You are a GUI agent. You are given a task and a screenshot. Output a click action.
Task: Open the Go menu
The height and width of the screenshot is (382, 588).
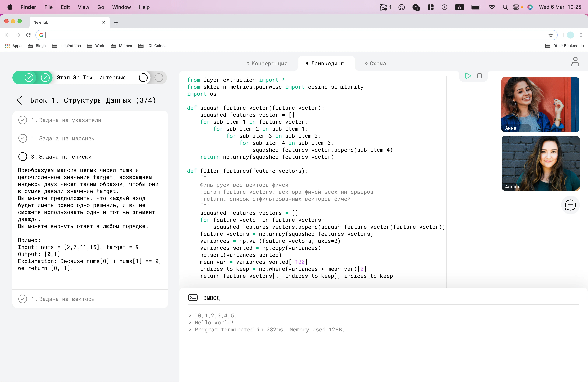pyautogui.click(x=101, y=7)
